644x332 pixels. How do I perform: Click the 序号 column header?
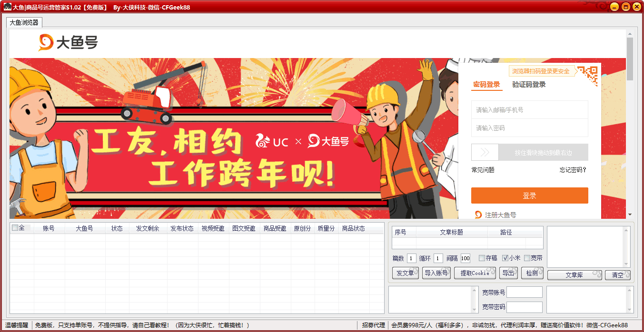click(404, 232)
